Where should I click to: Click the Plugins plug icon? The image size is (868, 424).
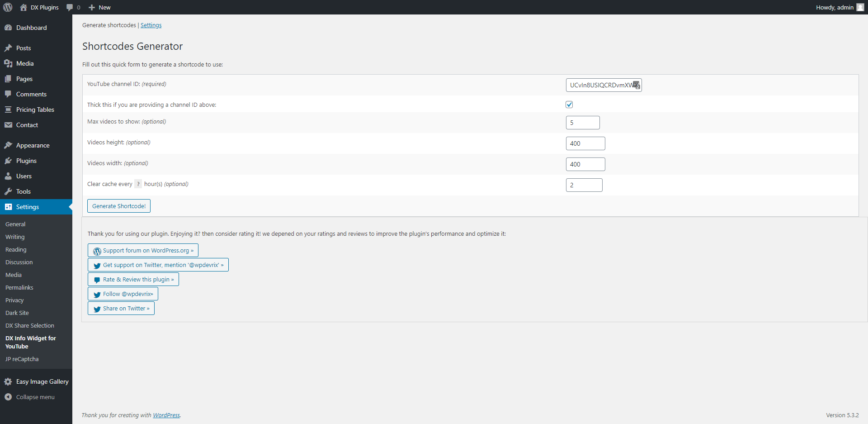click(x=8, y=161)
